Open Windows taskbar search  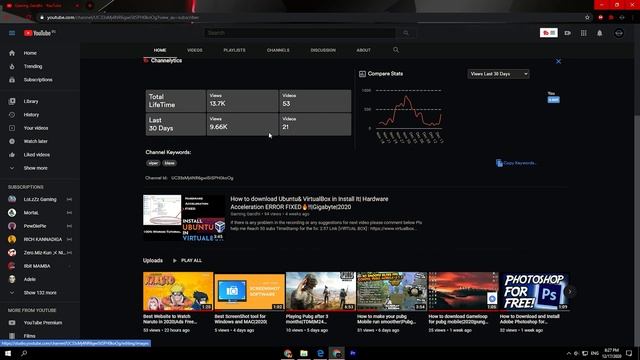[24, 353]
